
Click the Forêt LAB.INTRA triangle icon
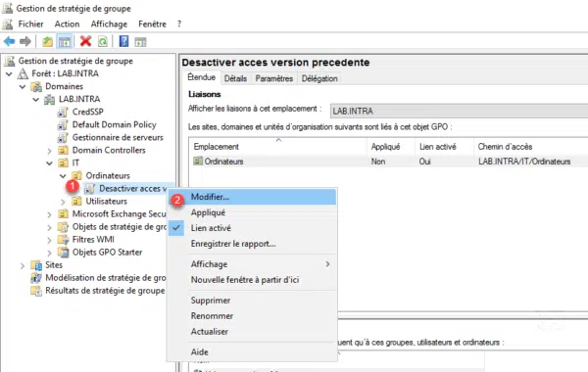pos(23,73)
